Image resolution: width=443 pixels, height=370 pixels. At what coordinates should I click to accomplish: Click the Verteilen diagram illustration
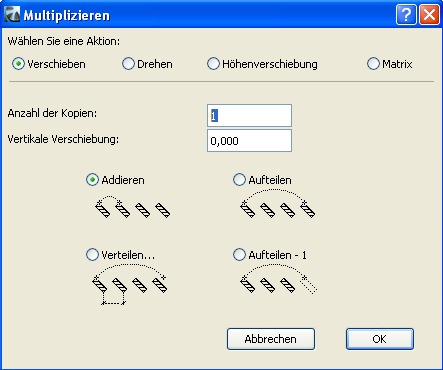(130, 284)
